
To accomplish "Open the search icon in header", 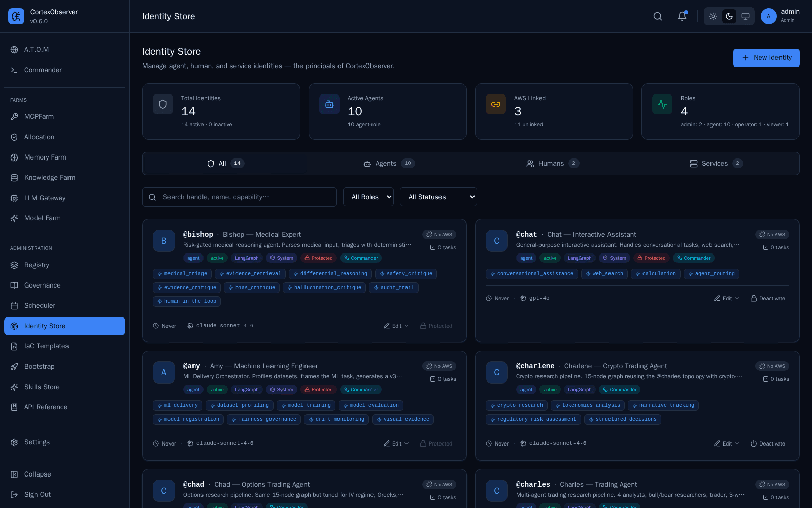I will tap(658, 16).
